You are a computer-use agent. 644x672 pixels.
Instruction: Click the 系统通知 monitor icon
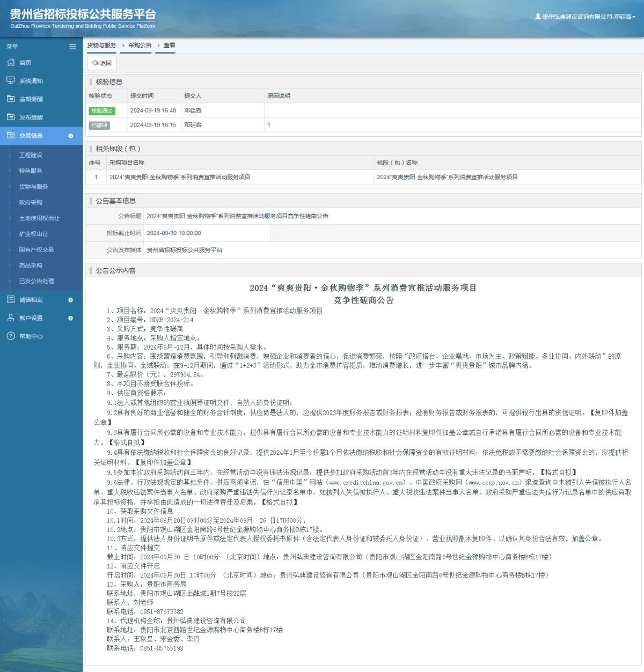(11, 80)
